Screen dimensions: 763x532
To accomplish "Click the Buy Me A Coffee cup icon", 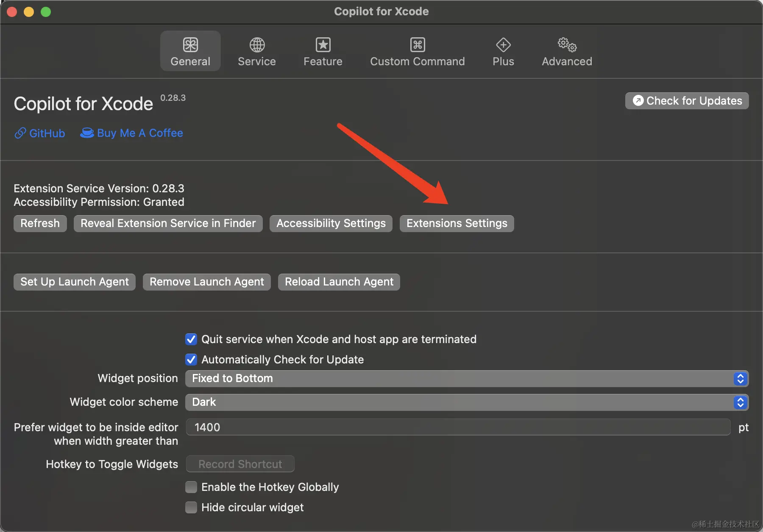I will pos(86,133).
